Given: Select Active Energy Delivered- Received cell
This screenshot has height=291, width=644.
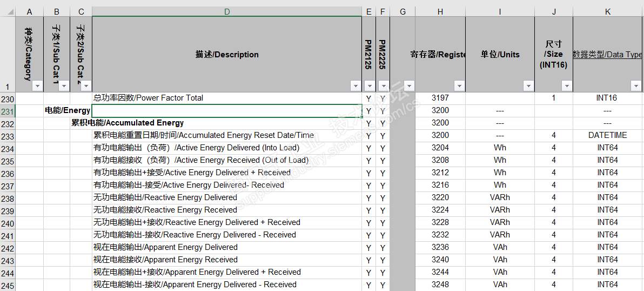Looking at the screenshot, I should click(x=227, y=185).
